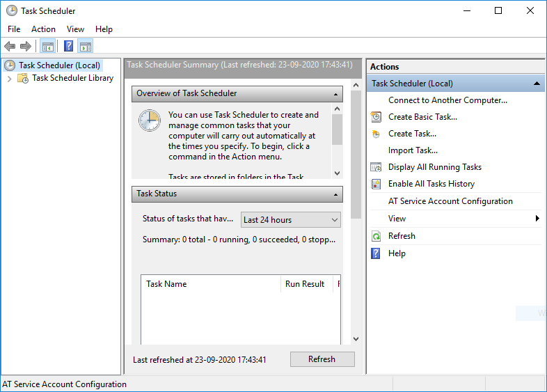Click Enable All Tasks History action

pos(431,184)
